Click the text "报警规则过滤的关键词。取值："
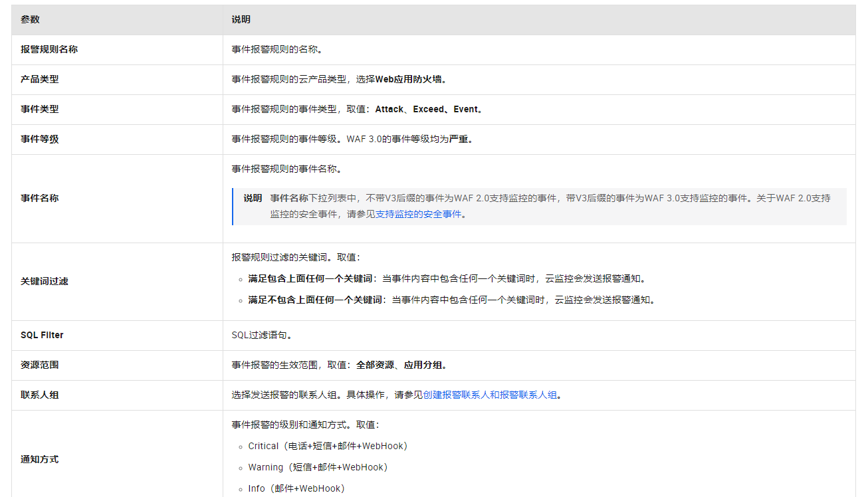868x497 pixels. pos(296,257)
